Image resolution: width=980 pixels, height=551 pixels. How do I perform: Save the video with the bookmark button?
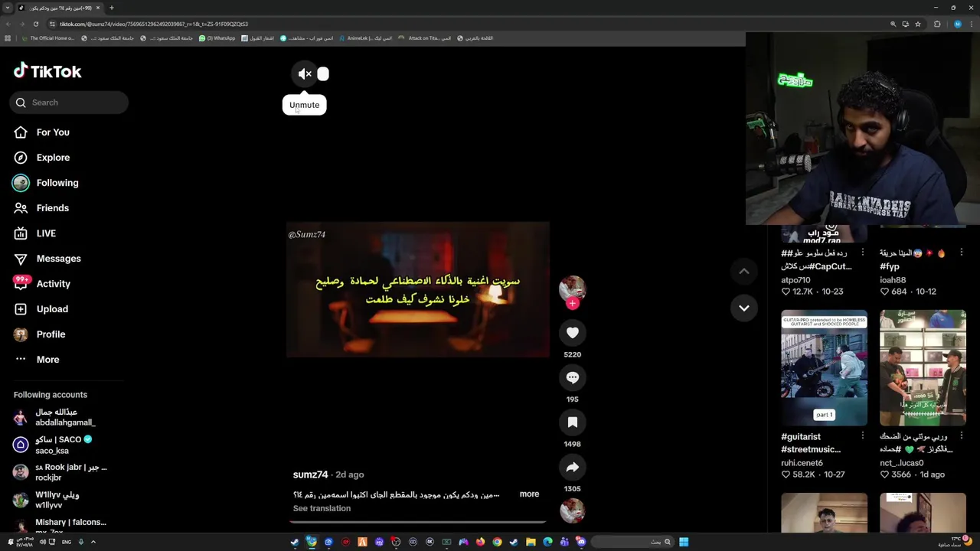tap(572, 422)
